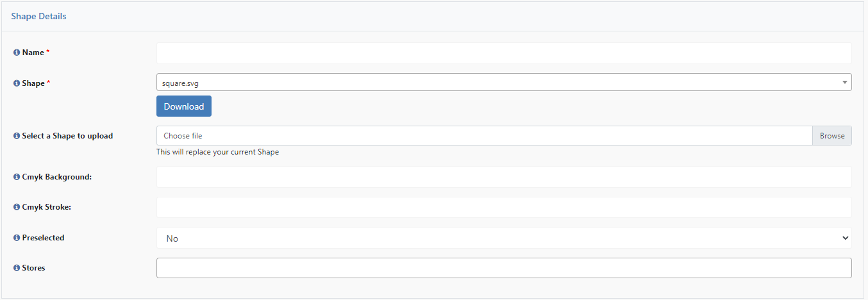The height and width of the screenshot is (300, 868).
Task: Click the Choose file input area
Action: pyautogui.click(x=485, y=136)
